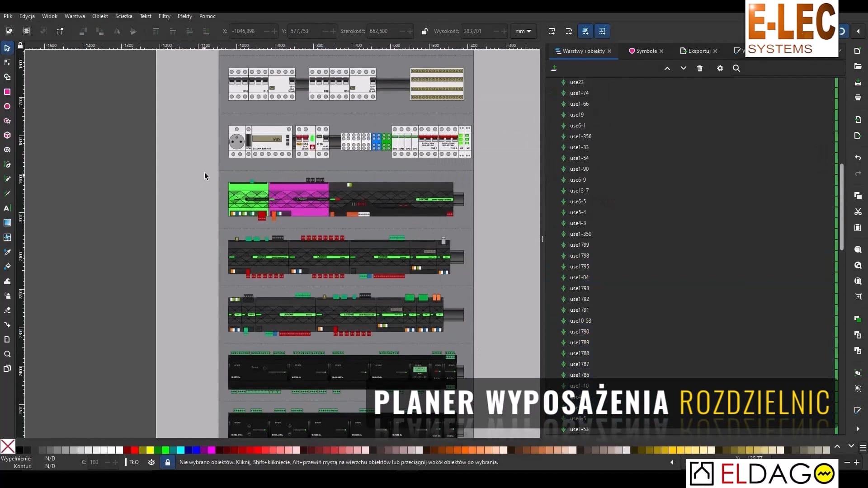Select the Ellipse drawing tool

tap(7, 106)
